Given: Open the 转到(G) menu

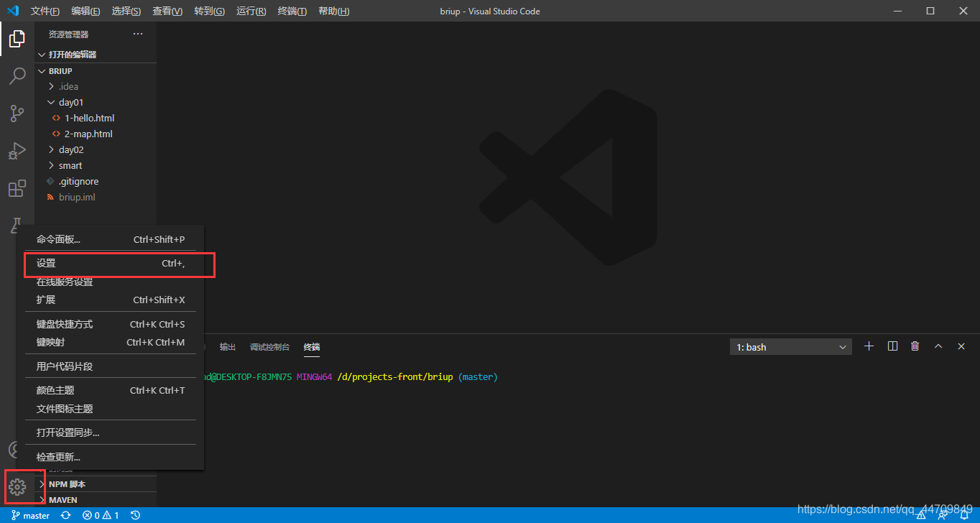Looking at the screenshot, I should pos(209,11).
